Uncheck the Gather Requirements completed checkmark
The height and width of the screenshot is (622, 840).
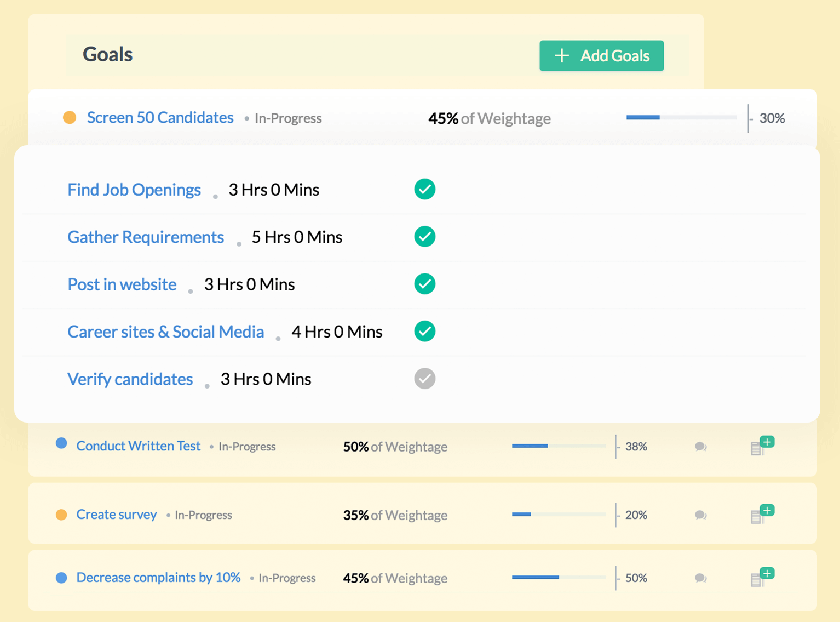coord(424,237)
